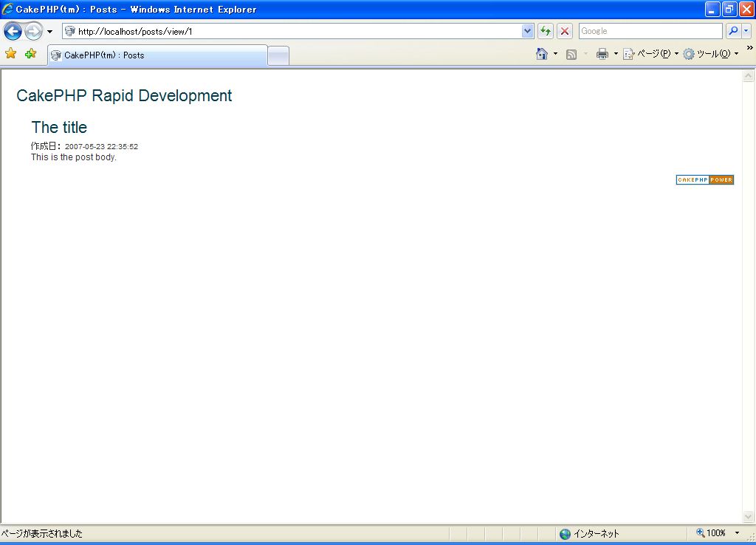Click into the Google search box

pyautogui.click(x=650, y=31)
